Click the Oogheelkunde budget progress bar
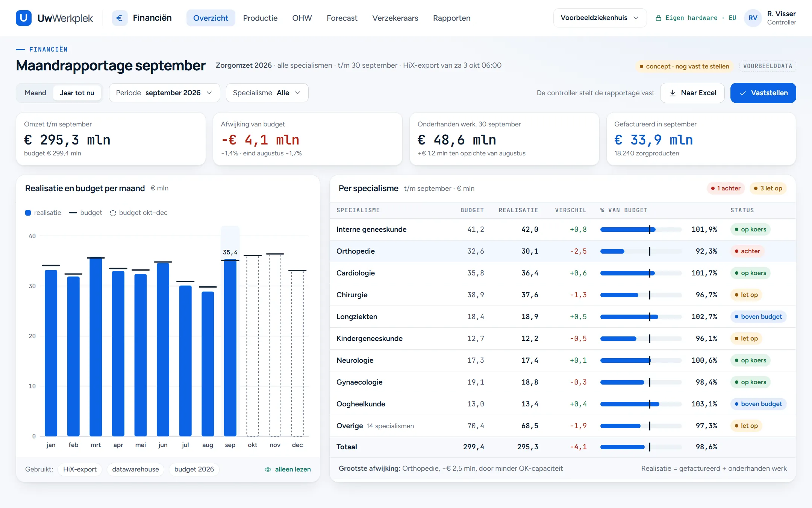Viewport: 812px width, 508px height. coord(641,404)
